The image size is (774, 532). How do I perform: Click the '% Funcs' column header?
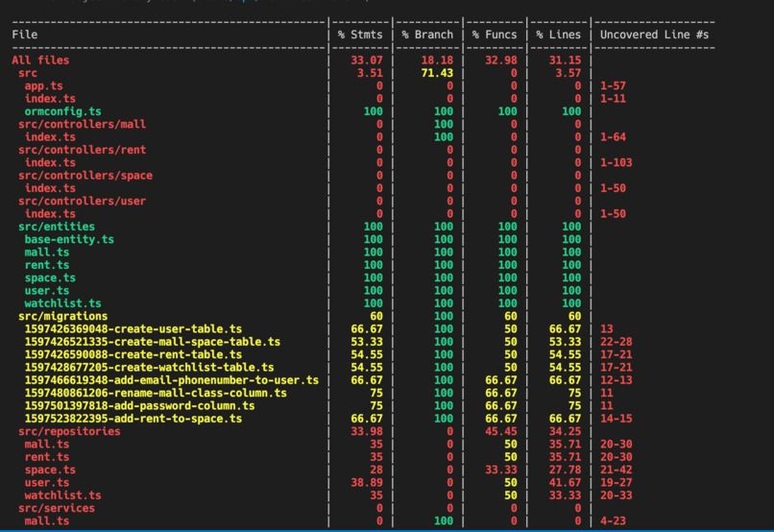(495, 35)
